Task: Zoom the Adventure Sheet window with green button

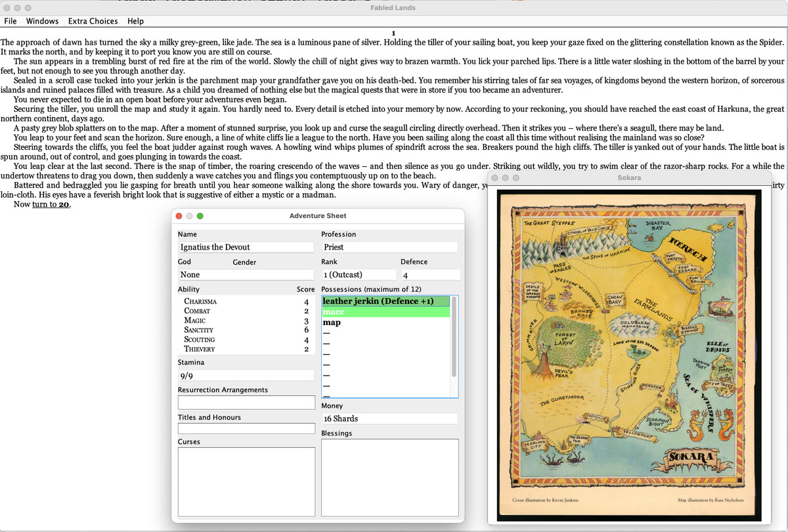Action: tap(200, 215)
